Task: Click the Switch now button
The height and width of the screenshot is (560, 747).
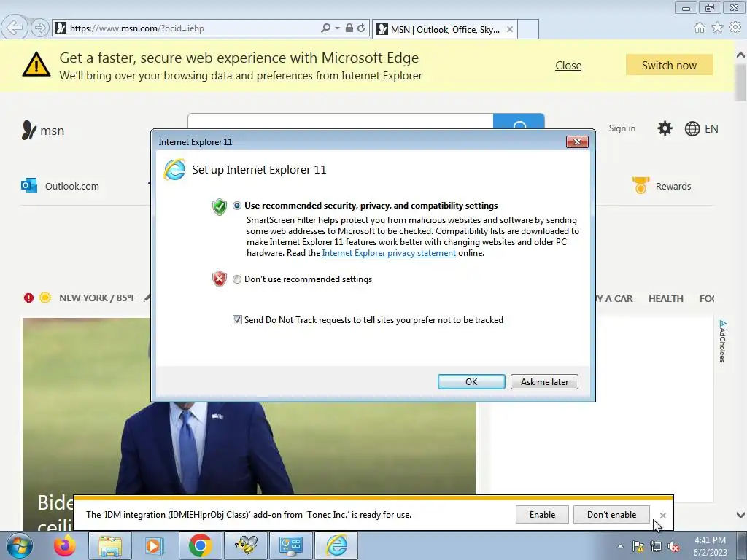Action: pyautogui.click(x=670, y=65)
